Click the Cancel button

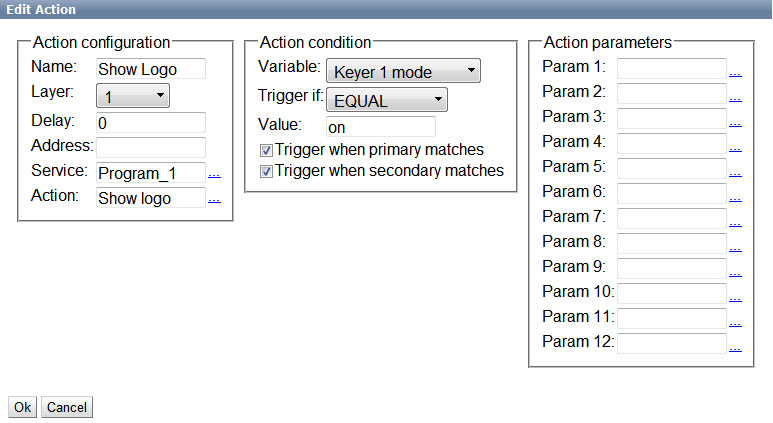[67, 407]
